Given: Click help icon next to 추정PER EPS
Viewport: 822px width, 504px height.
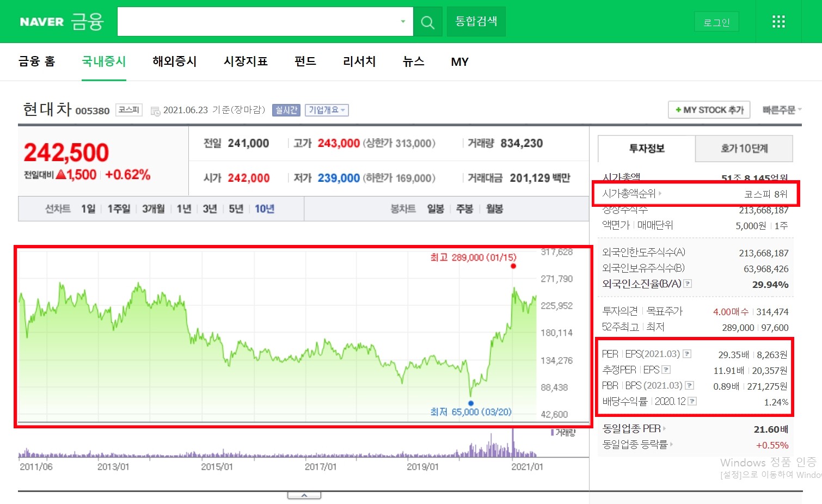Looking at the screenshot, I should click(666, 370).
